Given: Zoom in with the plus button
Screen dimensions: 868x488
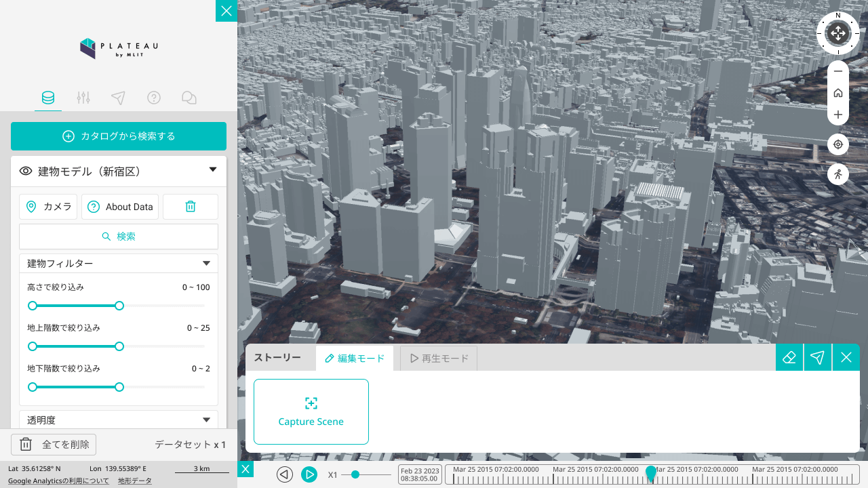Looking at the screenshot, I should coord(838,115).
